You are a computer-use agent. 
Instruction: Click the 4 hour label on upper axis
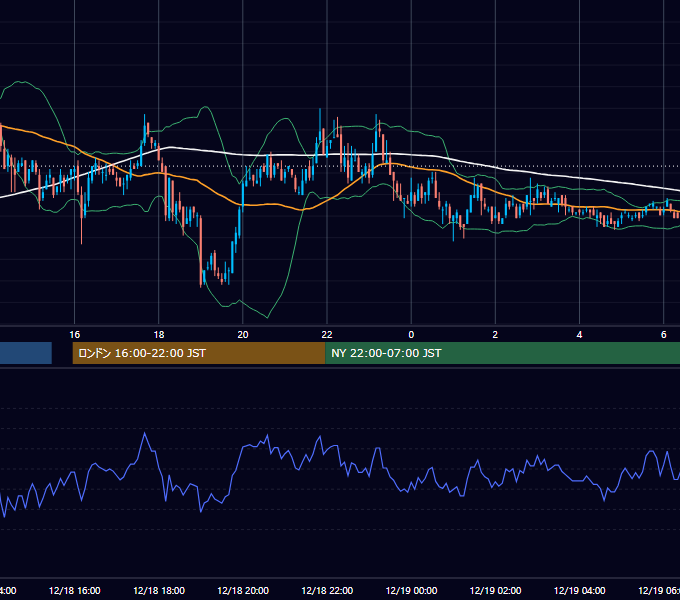pyautogui.click(x=579, y=334)
